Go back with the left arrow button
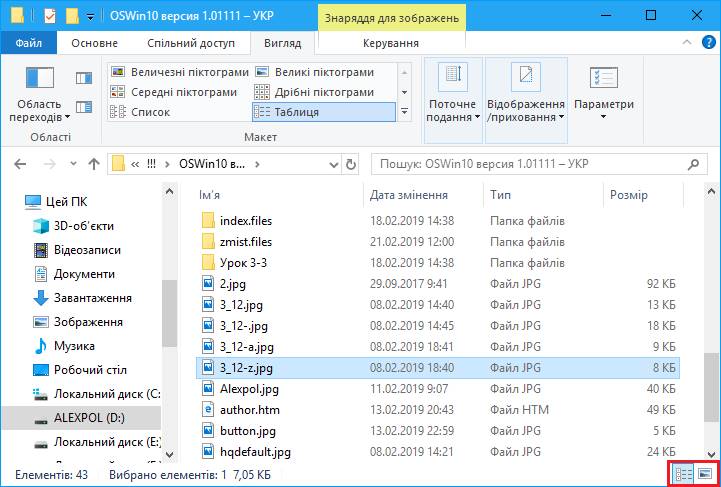The width and height of the screenshot is (721, 487). (20, 164)
